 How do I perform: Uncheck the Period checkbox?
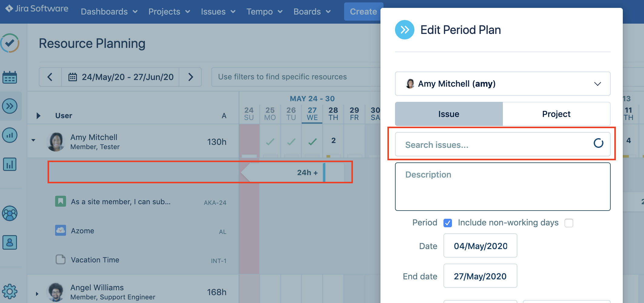point(447,223)
